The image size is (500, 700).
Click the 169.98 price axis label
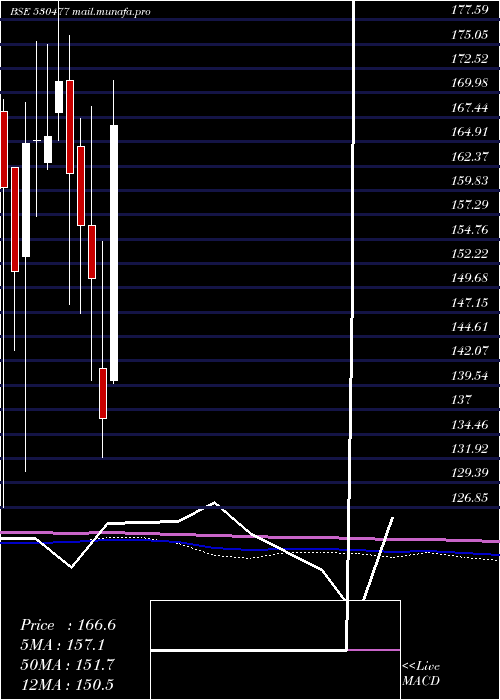470,83
